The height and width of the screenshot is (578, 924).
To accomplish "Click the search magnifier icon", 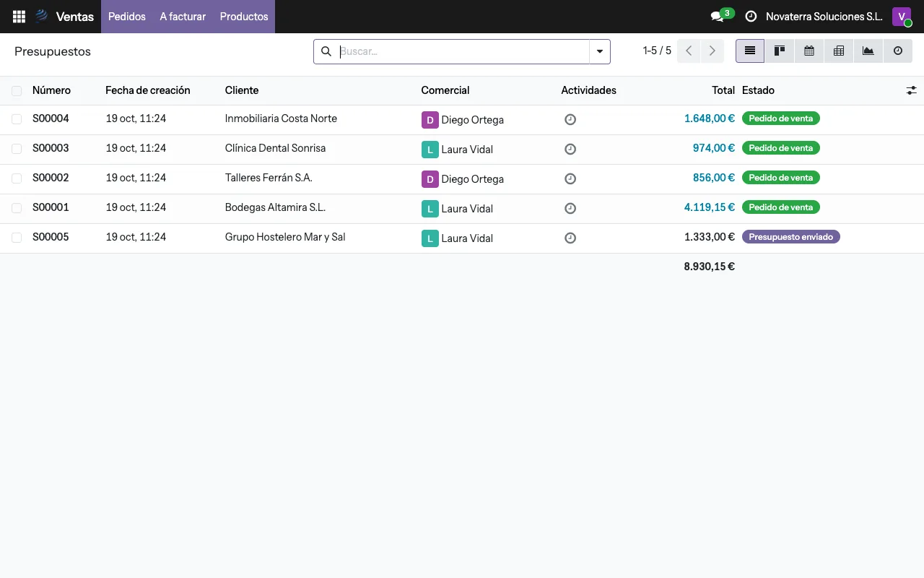I will (x=326, y=51).
